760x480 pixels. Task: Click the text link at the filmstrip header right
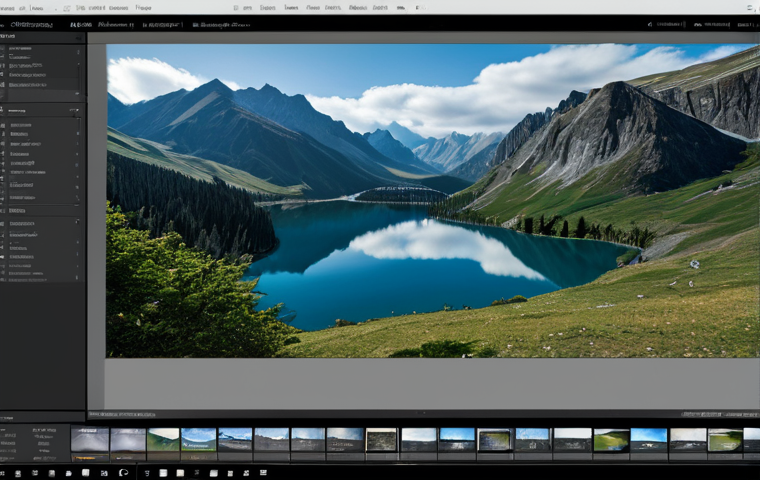tap(701, 415)
